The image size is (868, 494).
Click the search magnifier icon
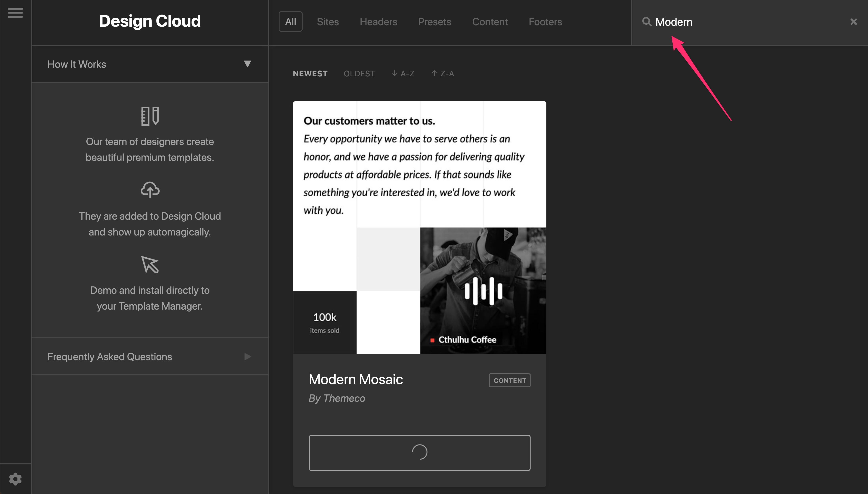click(647, 22)
